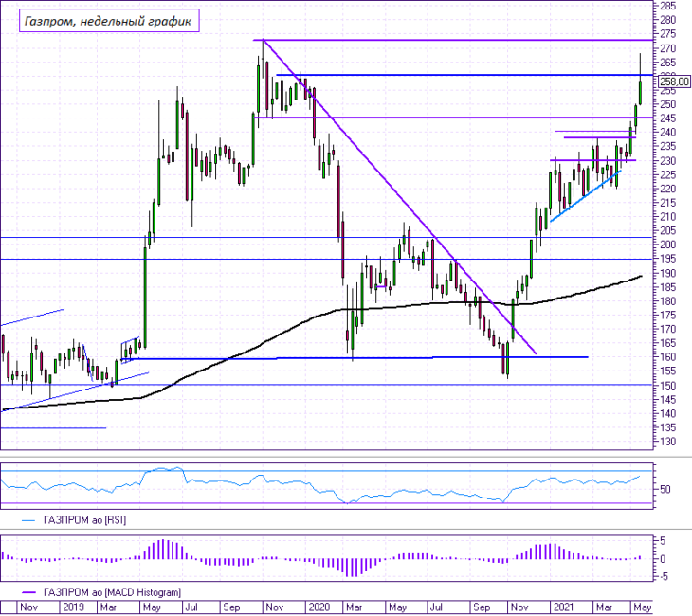Click the 2019 year marker on timeline
The width and height of the screenshot is (692, 616).
point(73,607)
